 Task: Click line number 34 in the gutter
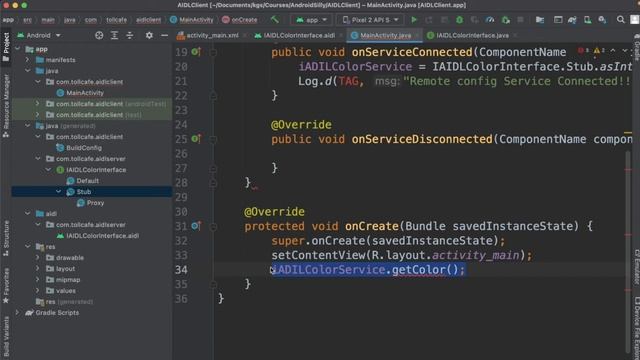click(181, 269)
